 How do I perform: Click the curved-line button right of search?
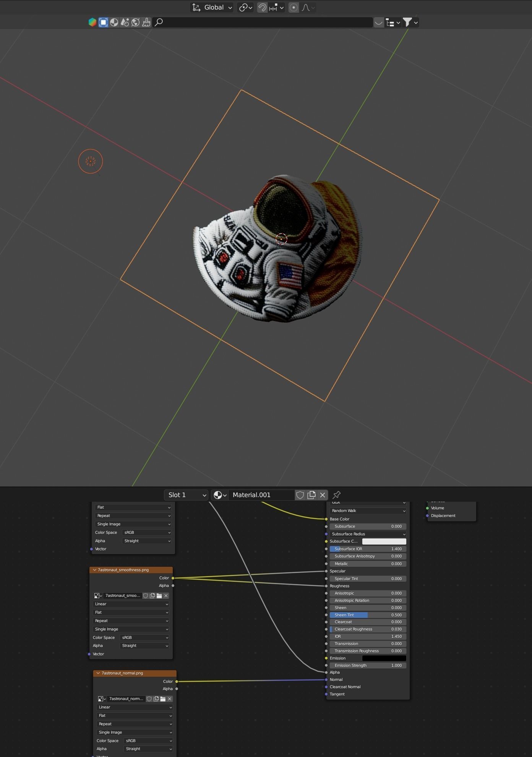[x=378, y=23]
